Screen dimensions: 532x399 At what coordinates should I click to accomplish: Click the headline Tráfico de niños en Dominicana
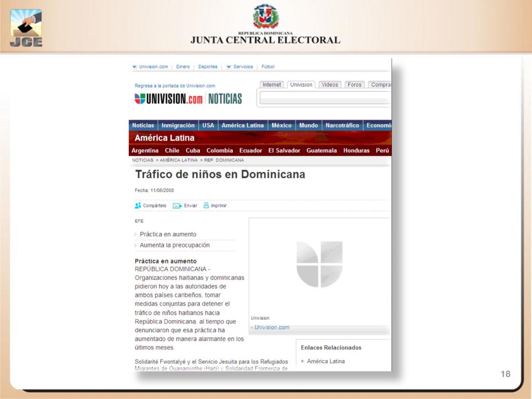click(x=220, y=175)
